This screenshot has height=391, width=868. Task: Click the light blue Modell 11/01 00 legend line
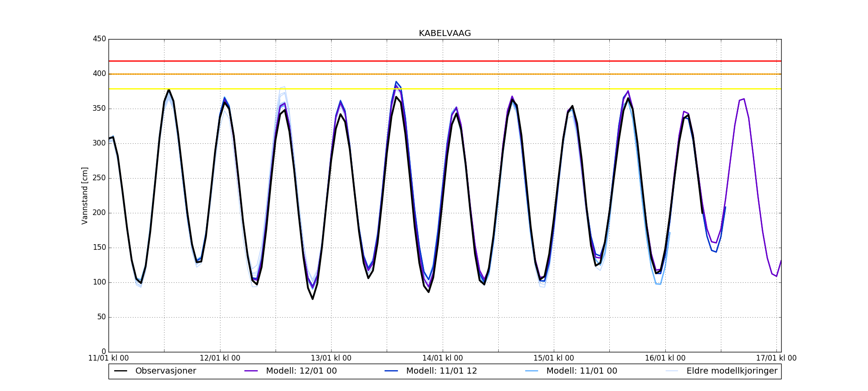[532, 371]
